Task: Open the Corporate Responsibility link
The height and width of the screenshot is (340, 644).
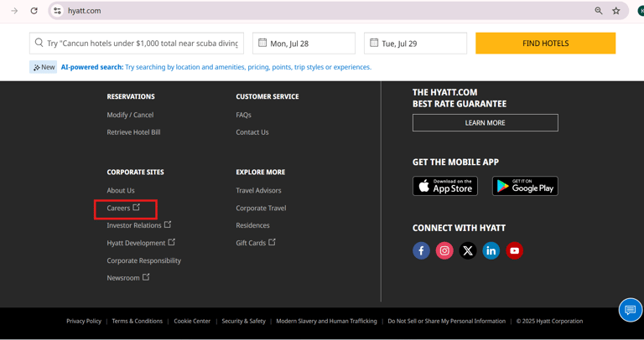Action: [143, 260]
